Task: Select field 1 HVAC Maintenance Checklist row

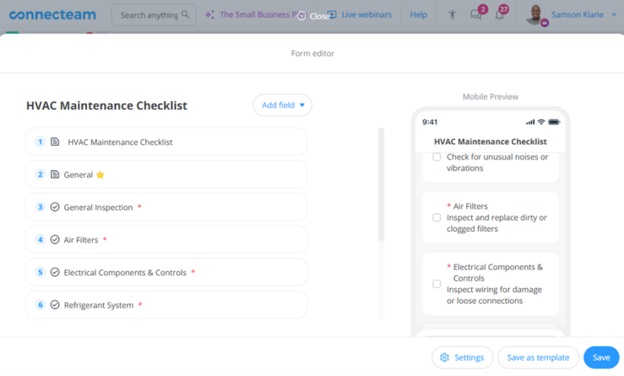Action: pos(166,142)
